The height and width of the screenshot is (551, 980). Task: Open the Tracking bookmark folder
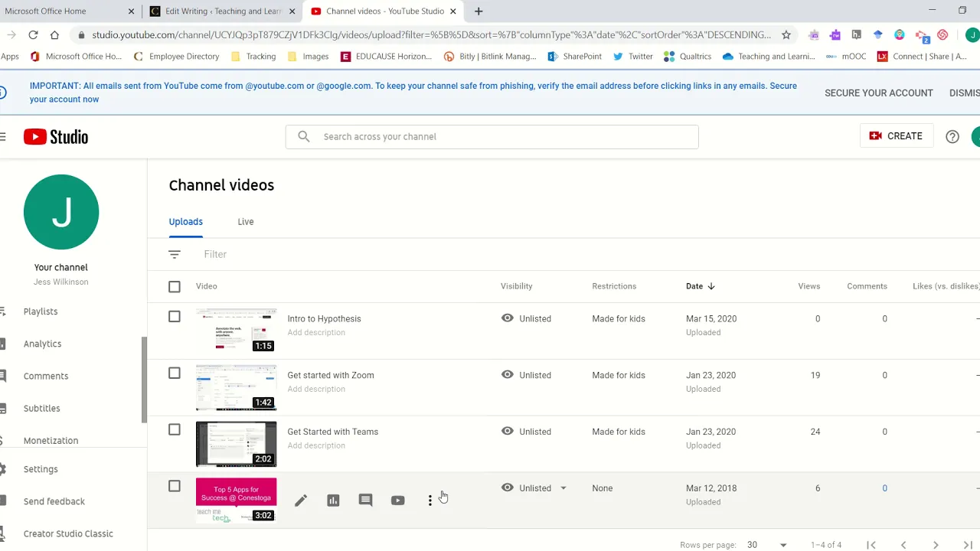[x=253, y=56]
